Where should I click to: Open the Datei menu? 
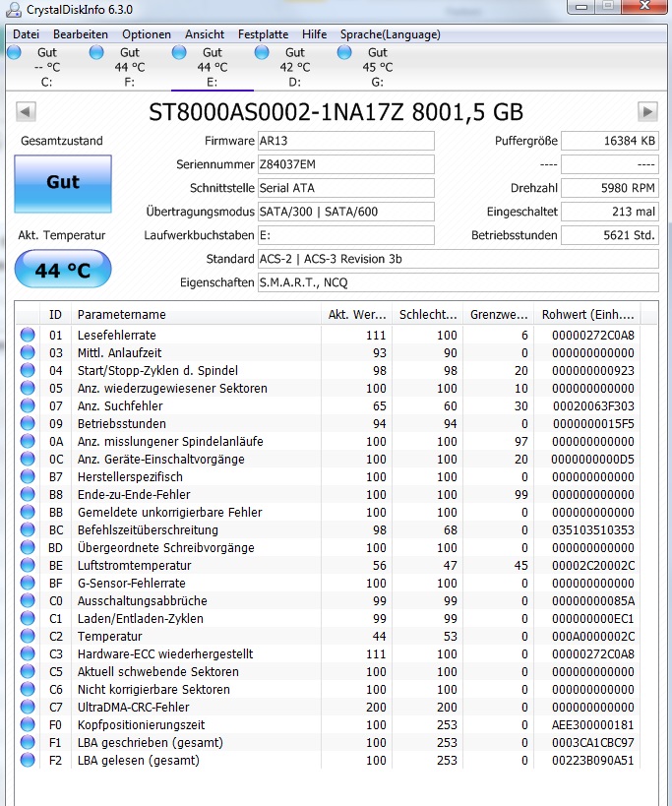pyautogui.click(x=27, y=34)
